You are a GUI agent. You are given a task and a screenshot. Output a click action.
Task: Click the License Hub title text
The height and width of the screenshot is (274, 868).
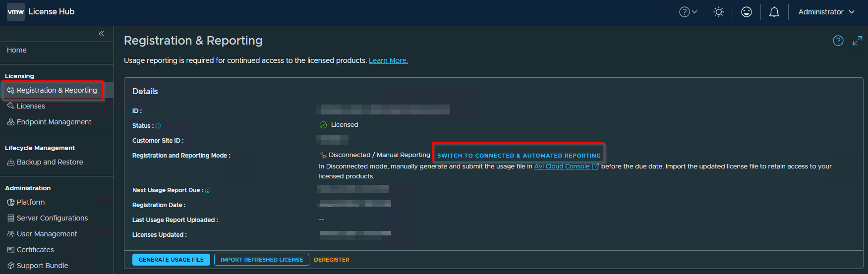pos(52,11)
